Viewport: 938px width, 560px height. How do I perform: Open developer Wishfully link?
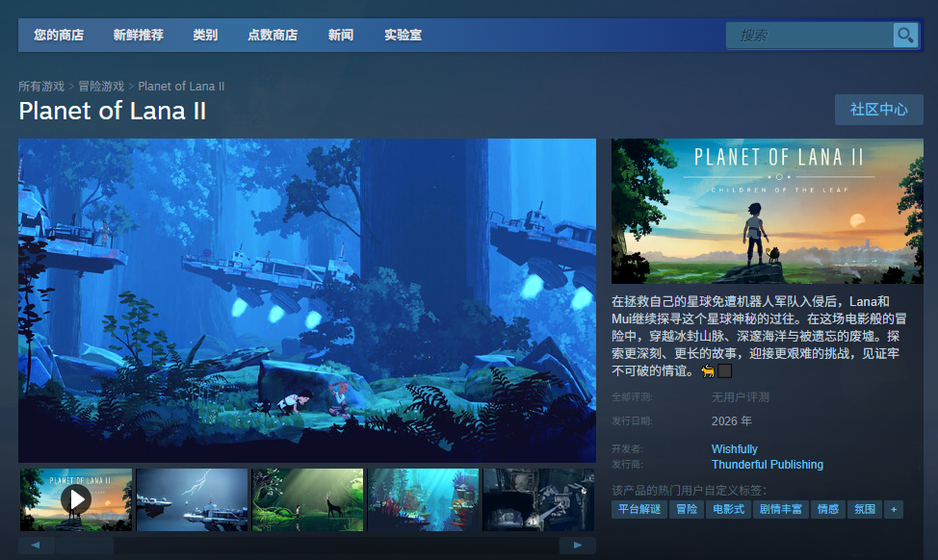(735, 448)
